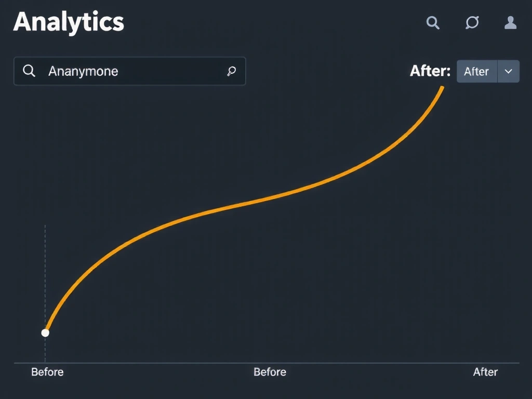This screenshot has height=399, width=532.
Task: Select the leftmost Before axis label
Action: coord(47,372)
